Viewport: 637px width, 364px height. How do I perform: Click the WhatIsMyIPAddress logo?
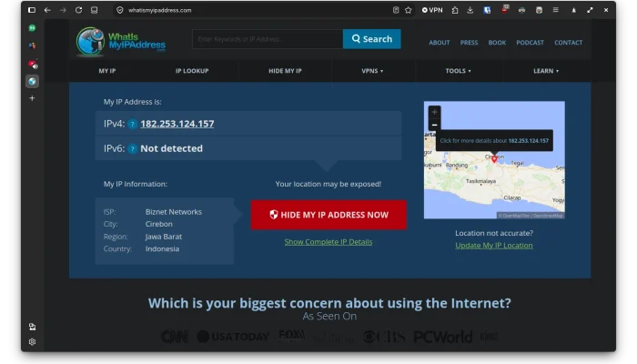(x=121, y=41)
